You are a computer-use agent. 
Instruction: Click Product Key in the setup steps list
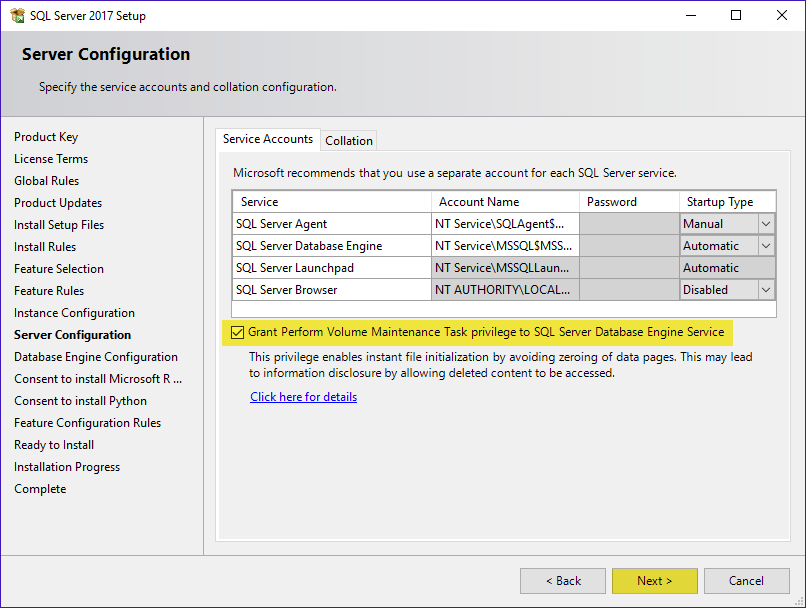coord(46,137)
